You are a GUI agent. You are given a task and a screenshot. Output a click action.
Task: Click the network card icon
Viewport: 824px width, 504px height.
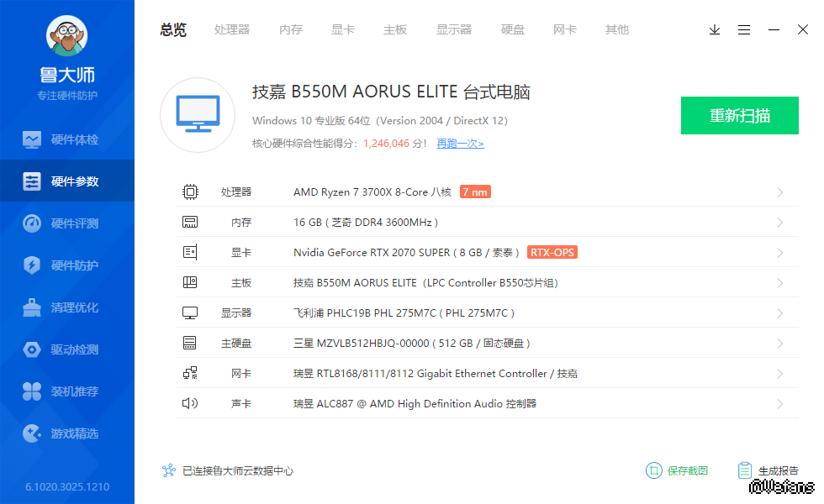pyautogui.click(x=190, y=373)
